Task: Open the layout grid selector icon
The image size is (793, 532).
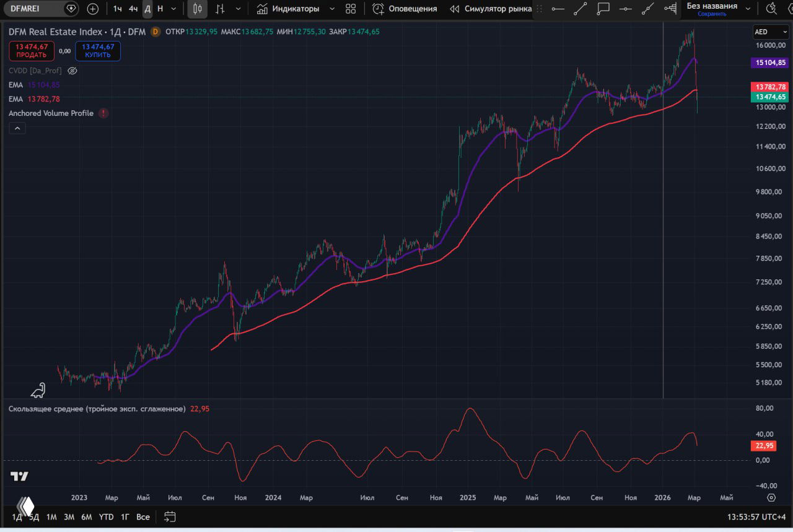Action: tap(351, 9)
